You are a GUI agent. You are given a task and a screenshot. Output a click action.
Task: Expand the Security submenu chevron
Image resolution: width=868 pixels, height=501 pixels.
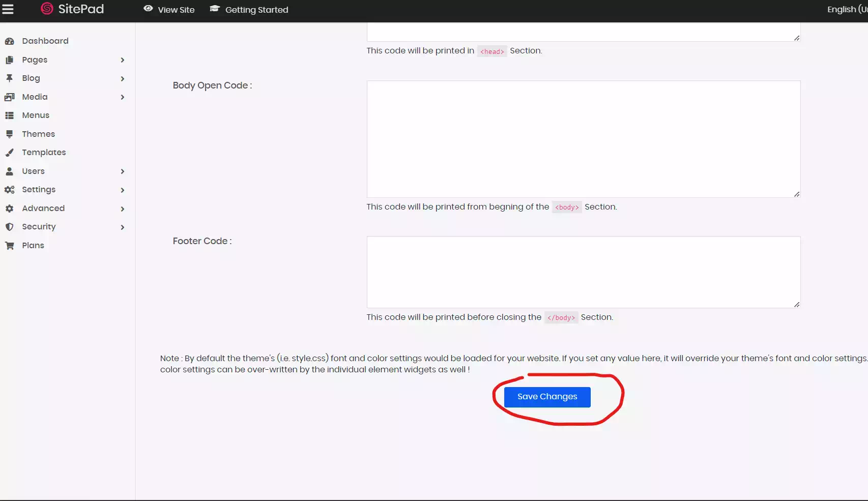click(x=123, y=227)
